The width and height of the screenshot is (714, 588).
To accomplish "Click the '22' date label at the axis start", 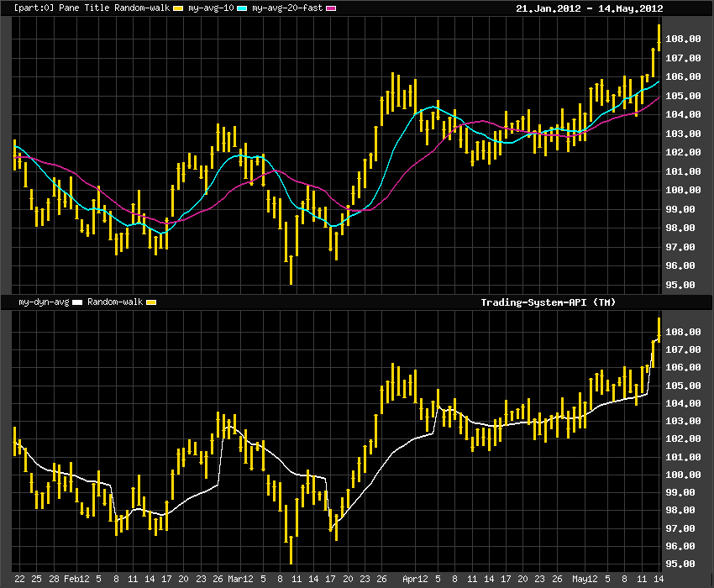I will (19, 579).
